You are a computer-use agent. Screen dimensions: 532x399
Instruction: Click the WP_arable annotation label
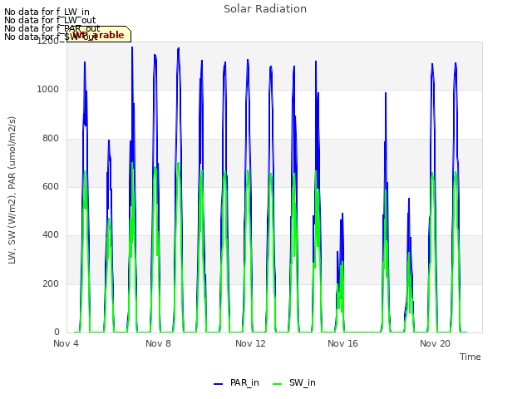click(x=99, y=34)
